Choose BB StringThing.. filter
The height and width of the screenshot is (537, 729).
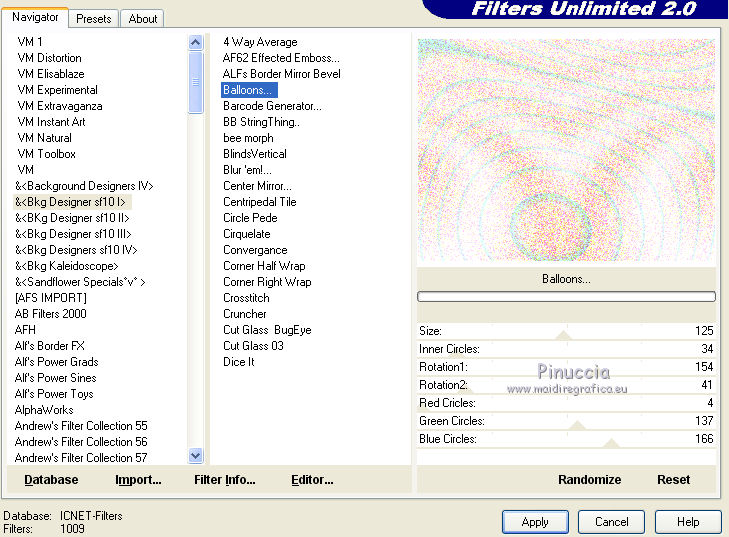[x=261, y=122]
